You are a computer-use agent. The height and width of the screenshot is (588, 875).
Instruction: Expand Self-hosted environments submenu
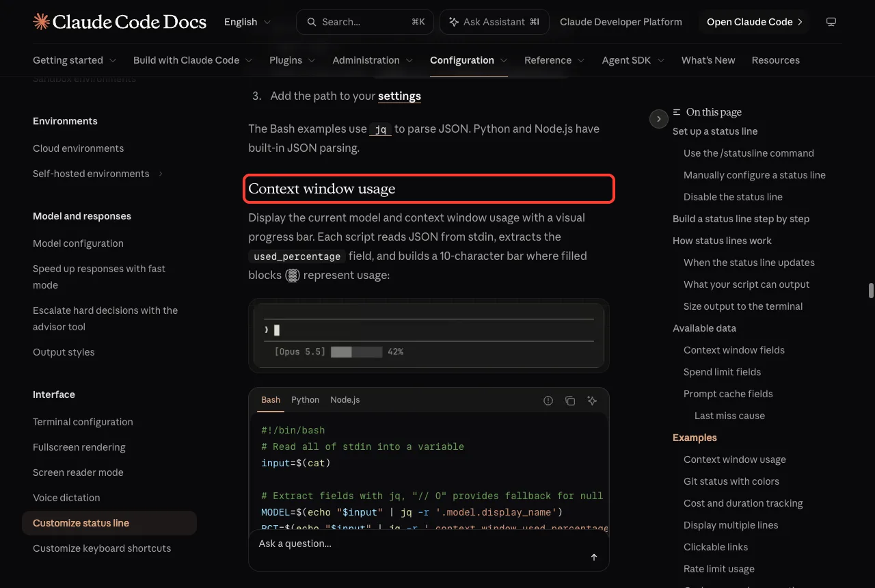[98, 174]
